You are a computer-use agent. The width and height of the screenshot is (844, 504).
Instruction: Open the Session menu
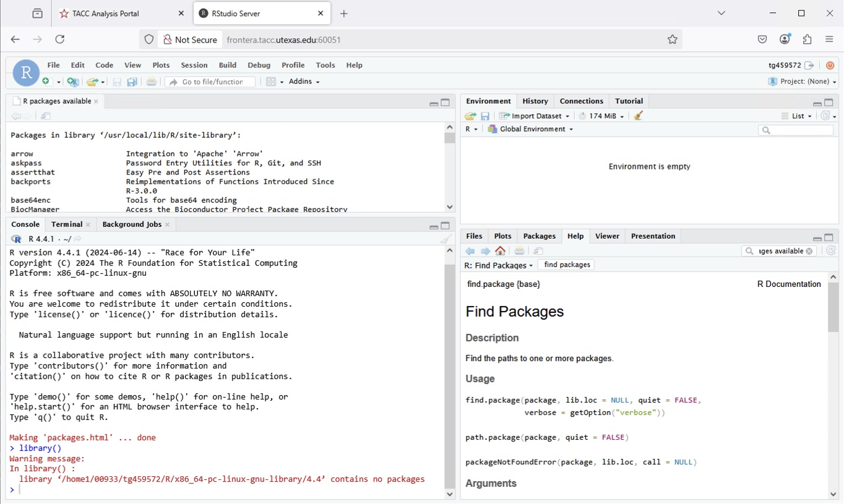point(194,65)
